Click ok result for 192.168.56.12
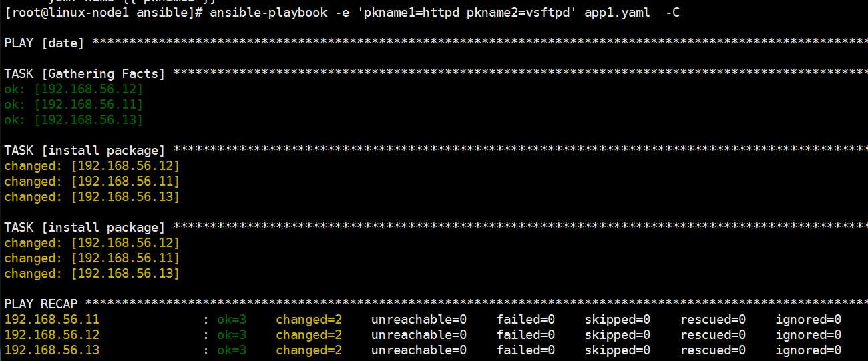The image size is (868, 361). [73, 89]
